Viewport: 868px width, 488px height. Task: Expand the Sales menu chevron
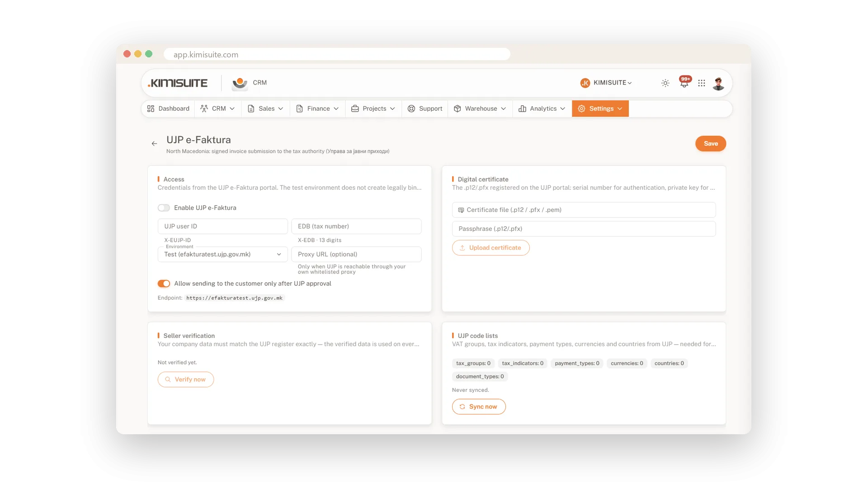[x=281, y=109]
